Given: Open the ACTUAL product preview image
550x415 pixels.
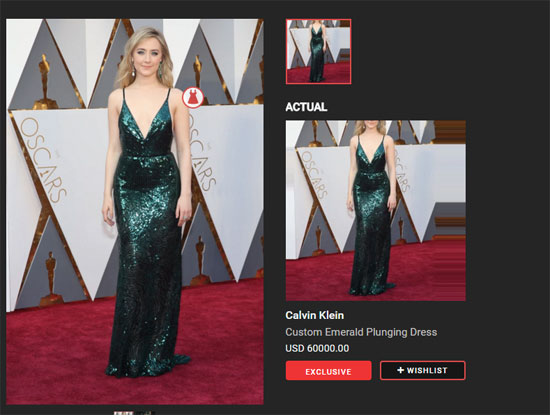Looking at the screenshot, I should (376, 210).
